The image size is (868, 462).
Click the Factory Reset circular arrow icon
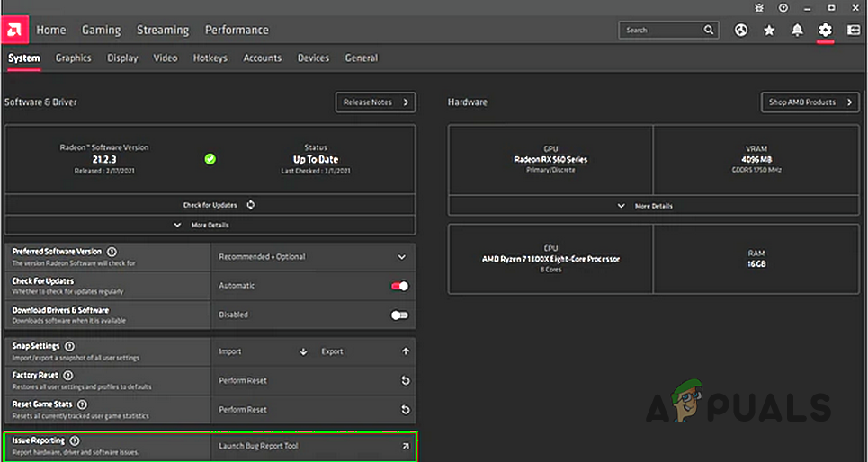(405, 380)
